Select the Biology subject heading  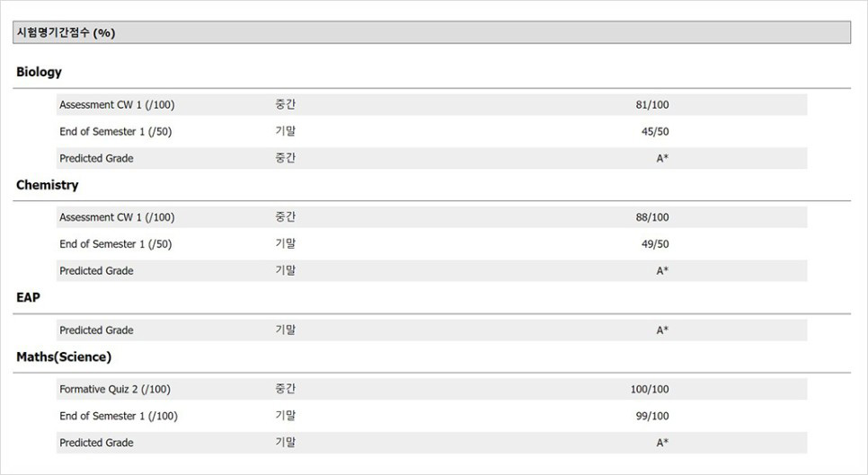[39, 72]
